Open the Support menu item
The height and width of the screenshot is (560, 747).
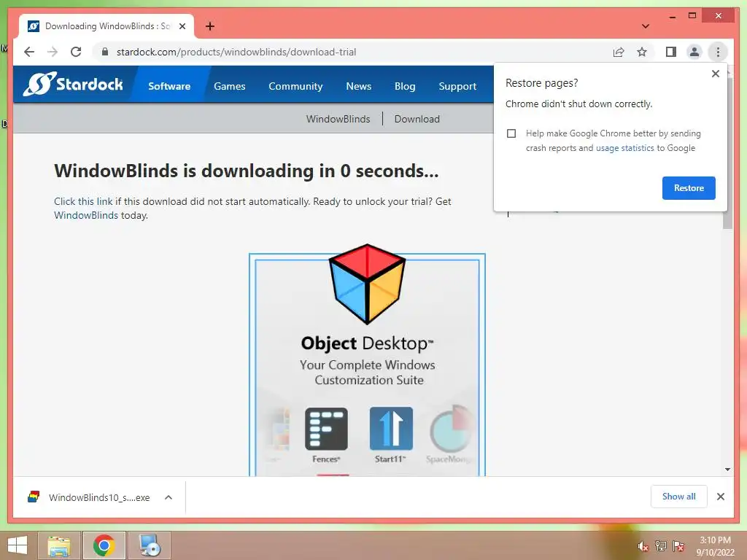tap(457, 86)
